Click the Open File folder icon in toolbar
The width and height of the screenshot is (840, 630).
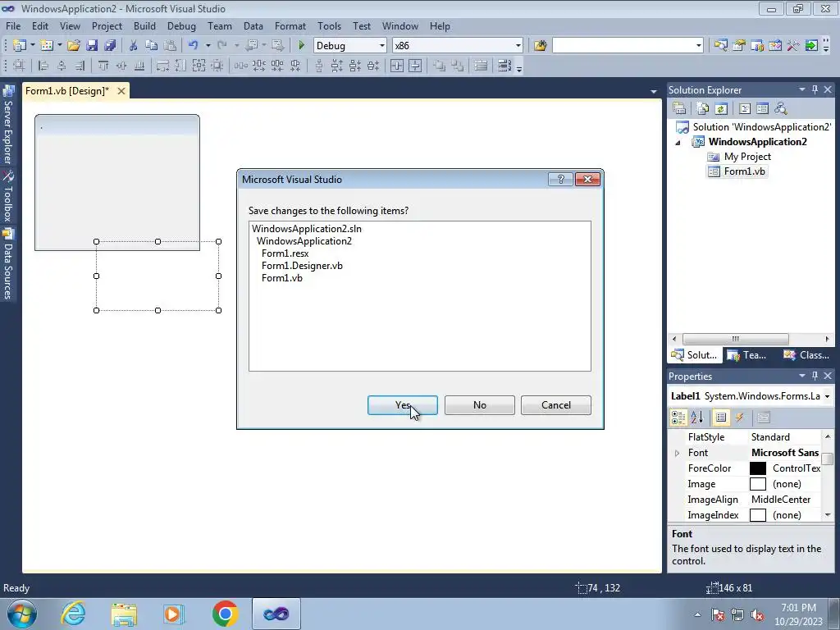pyautogui.click(x=74, y=46)
